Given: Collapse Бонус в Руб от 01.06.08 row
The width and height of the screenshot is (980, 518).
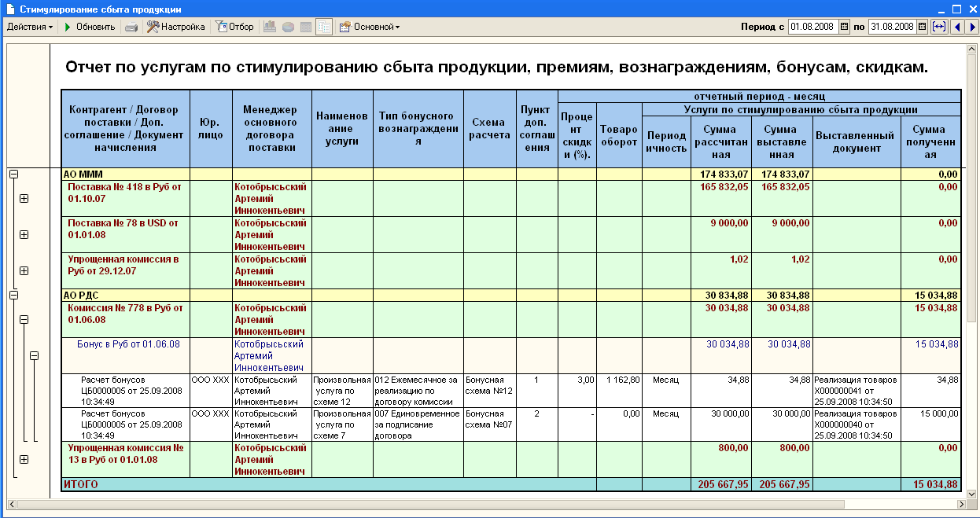Looking at the screenshot, I should pos(34,355).
